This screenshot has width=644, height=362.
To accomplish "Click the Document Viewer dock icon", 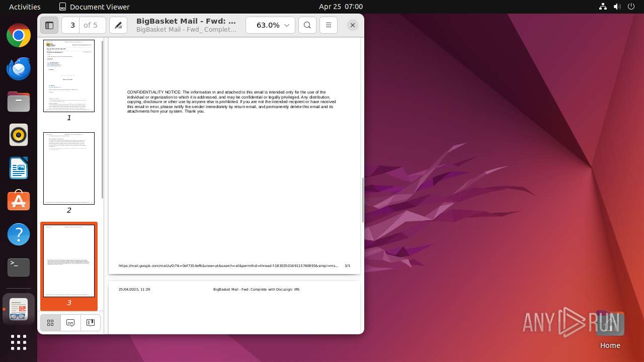I will 19,309.
